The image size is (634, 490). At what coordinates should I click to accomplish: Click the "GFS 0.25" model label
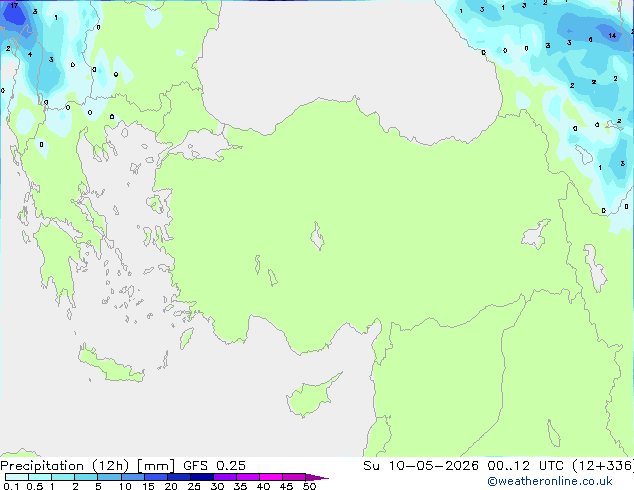[x=214, y=466]
